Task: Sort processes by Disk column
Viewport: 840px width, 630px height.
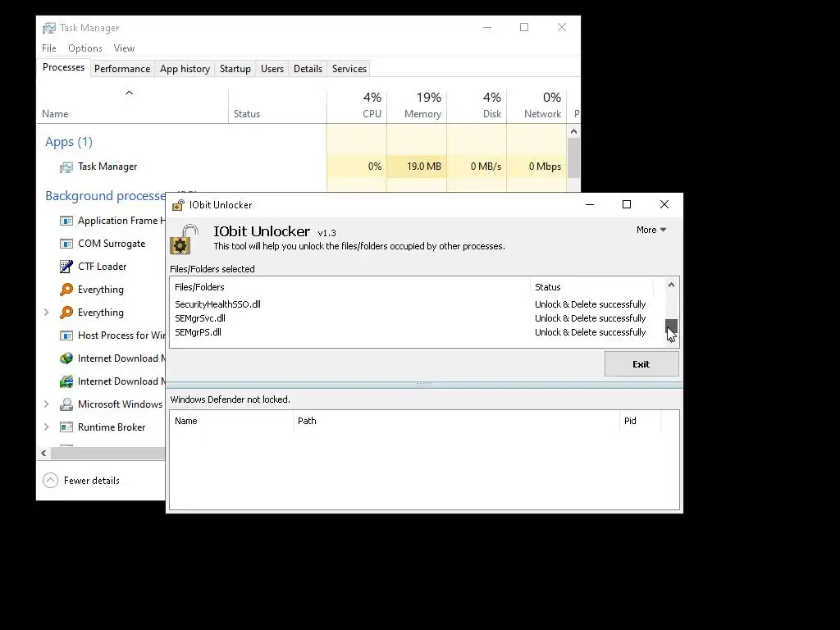Action: (477, 106)
